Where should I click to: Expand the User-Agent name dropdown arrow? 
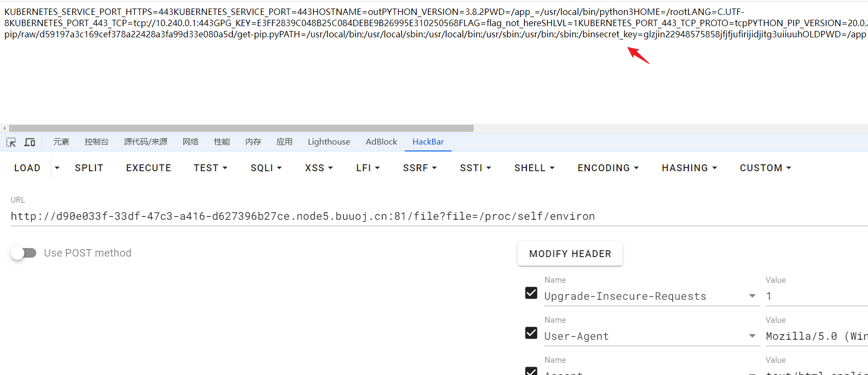pos(752,336)
